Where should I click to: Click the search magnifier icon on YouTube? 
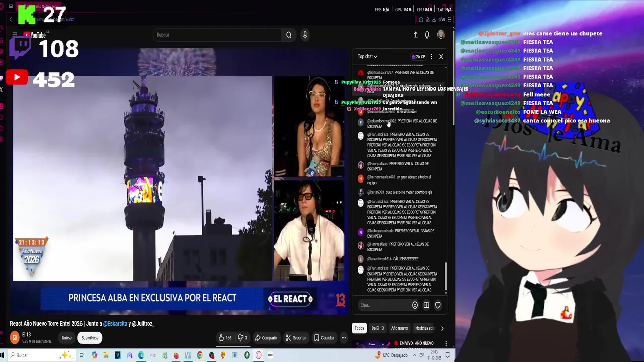coord(289,35)
